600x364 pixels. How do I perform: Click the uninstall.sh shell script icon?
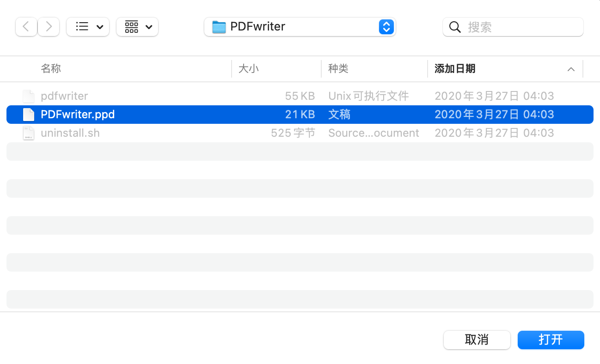[28, 133]
